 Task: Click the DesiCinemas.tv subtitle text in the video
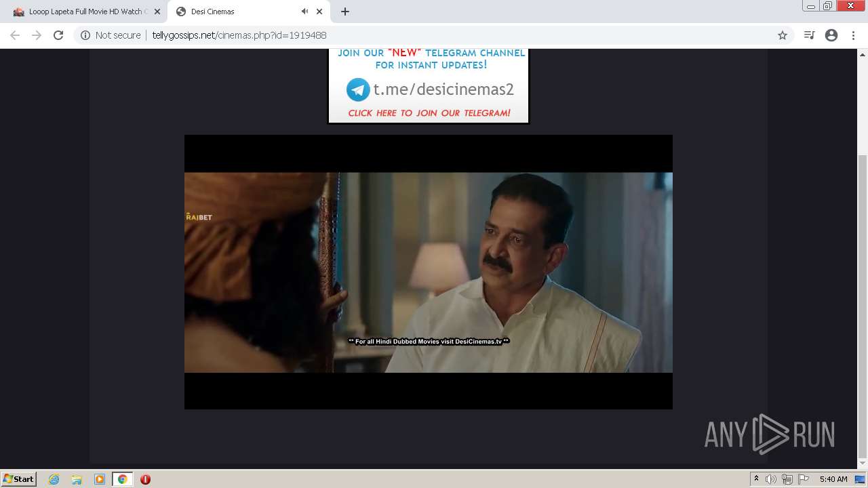point(429,342)
